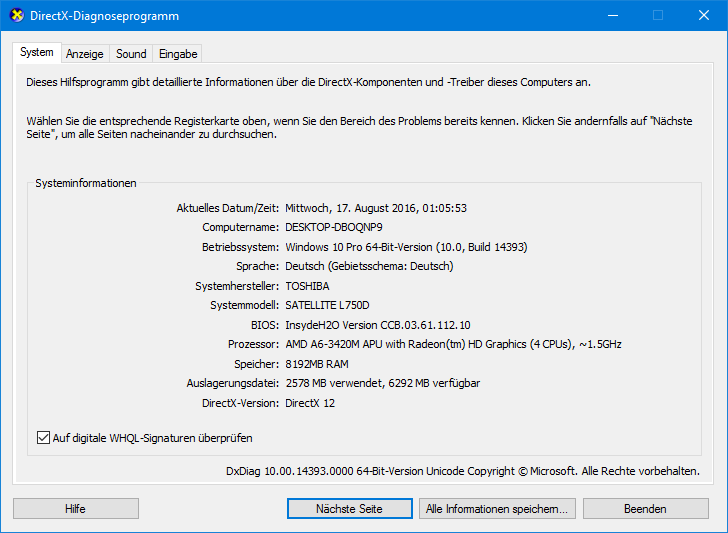Viewport: 728px width, 533px height.
Task: Click the model value SATELLITE L750D
Action: (327, 306)
